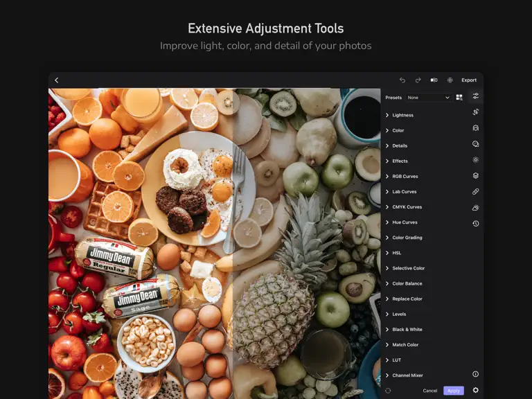Open the Retouch bandage tool
Viewport: 532px width, 399px height.
pos(476,192)
